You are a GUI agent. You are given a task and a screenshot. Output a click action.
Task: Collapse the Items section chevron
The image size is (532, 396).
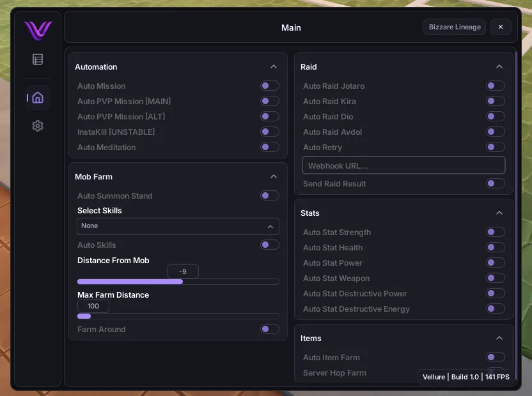click(x=499, y=338)
